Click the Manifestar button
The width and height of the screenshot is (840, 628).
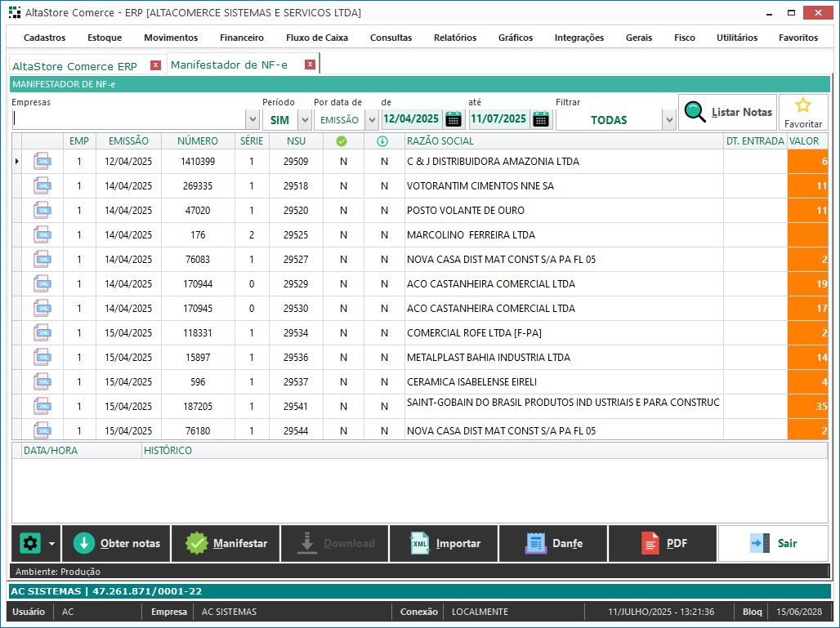pyautogui.click(x=226, y=543)
